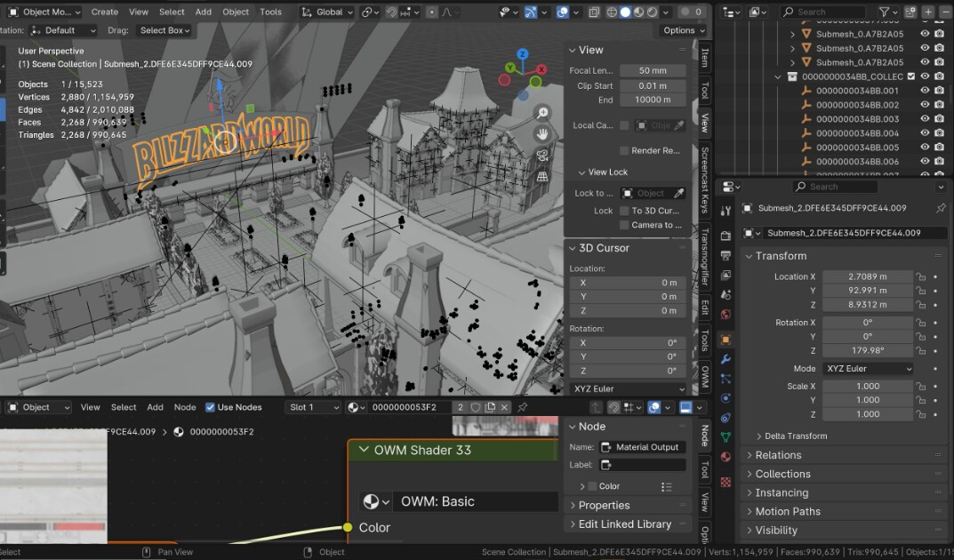Image resolution: width=954 pixels, height=560 pixels.
Task: Open the Render properties tab icon
Action: [x=726, y=236]
